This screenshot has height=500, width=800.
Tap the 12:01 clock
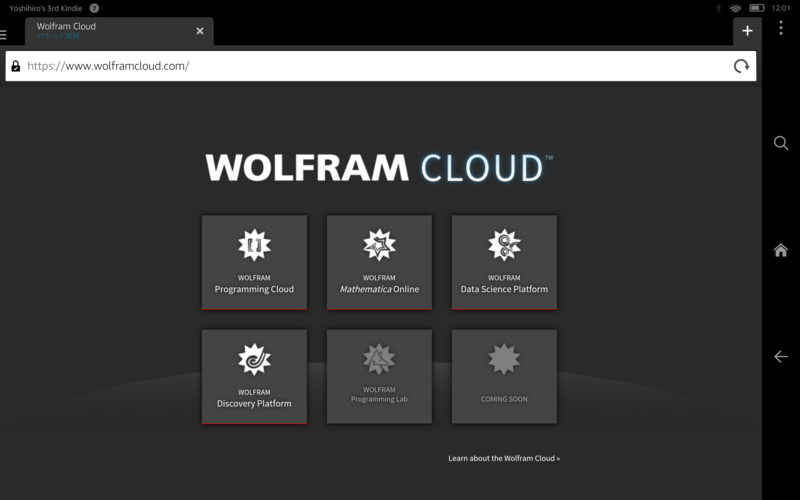coord(781,8)
